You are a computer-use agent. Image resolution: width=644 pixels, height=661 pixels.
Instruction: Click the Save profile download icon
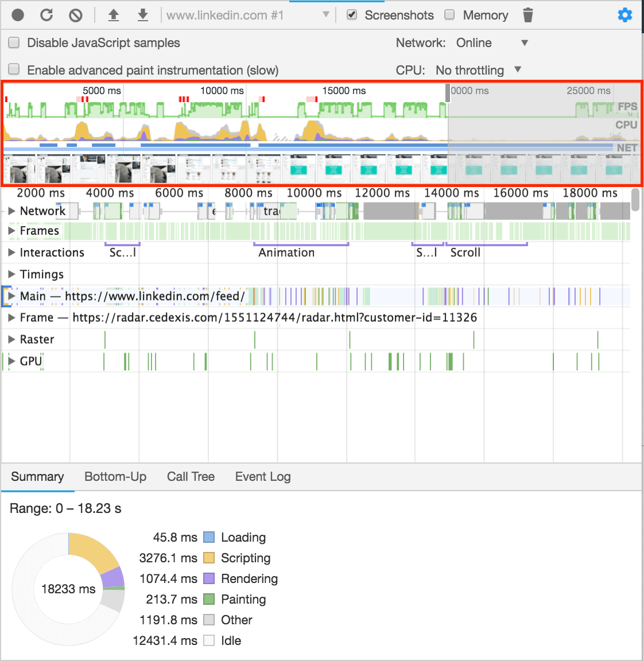click(x=143, y=15)
